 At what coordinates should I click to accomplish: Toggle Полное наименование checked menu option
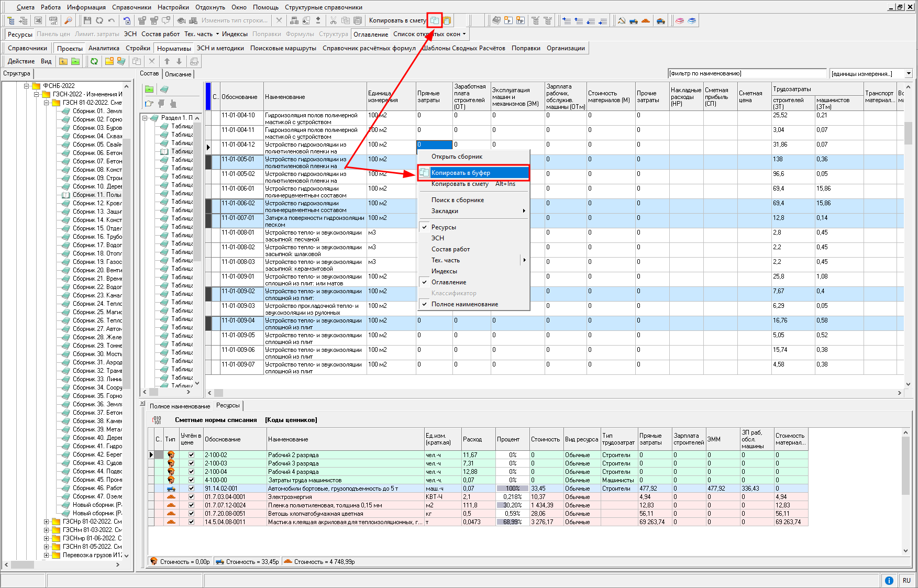click(x=464, y=304)
